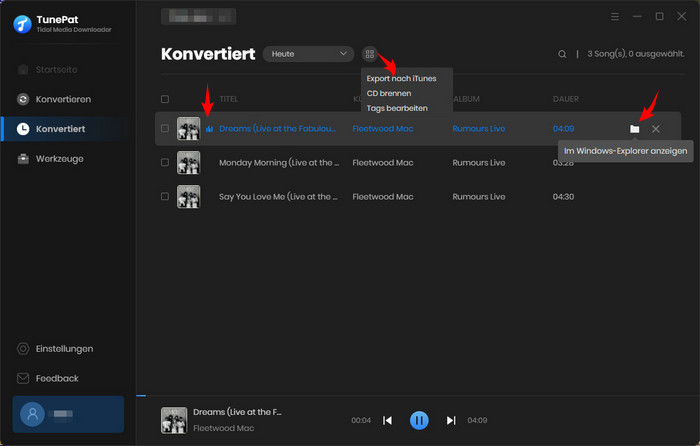The image size is (700, 446).
Task: Check the Say You Love Me checkbox
Action: coord(165,196)
